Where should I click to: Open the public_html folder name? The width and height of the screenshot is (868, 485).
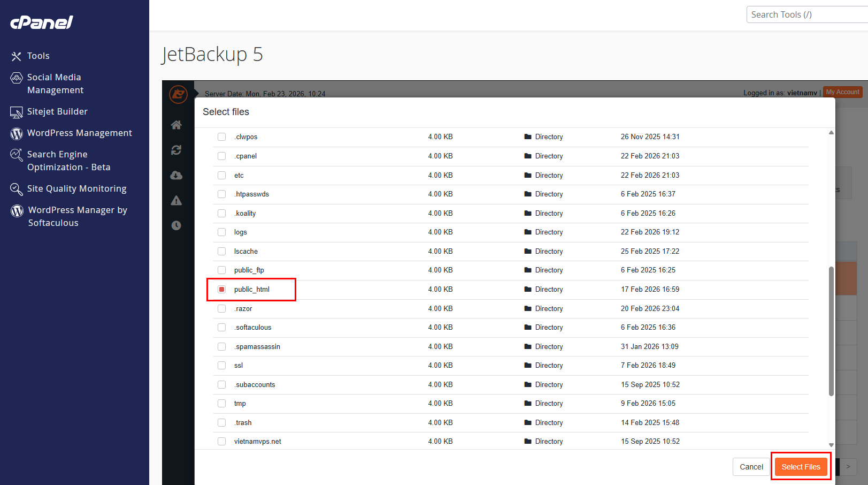(x=251, y=290)
